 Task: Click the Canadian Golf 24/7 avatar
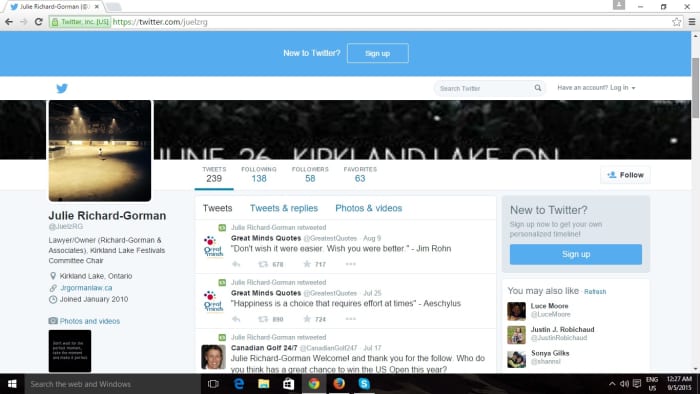[x=213, y=357]
